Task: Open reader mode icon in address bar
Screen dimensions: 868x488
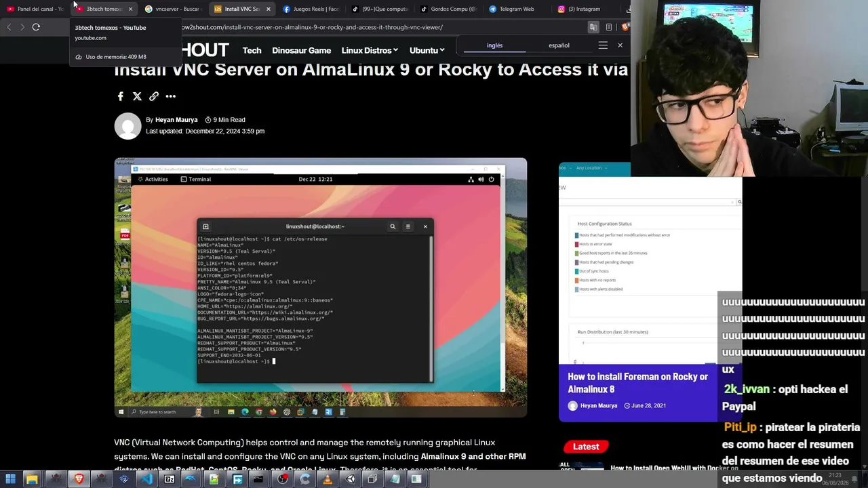Action: tap(609, 27)
